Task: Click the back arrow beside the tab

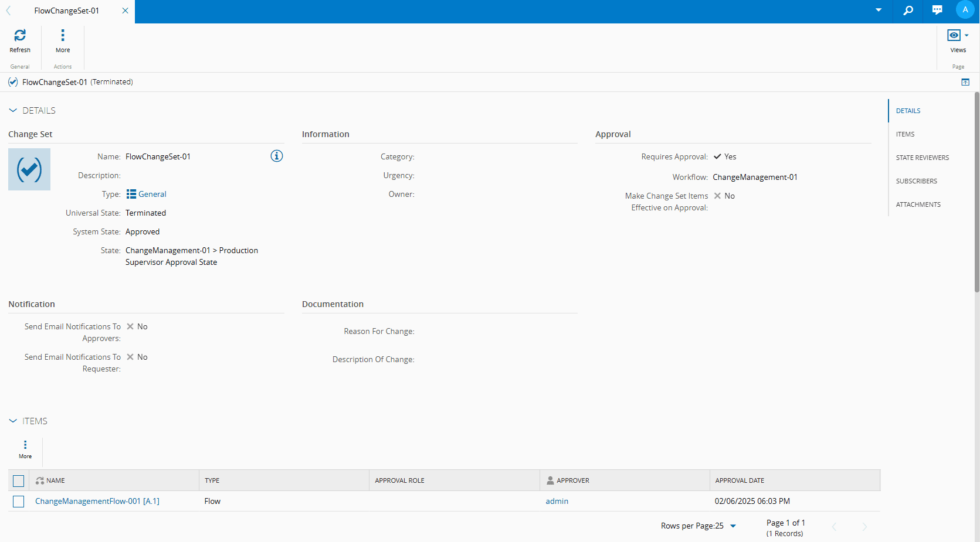Action: [x=8, y=11]
